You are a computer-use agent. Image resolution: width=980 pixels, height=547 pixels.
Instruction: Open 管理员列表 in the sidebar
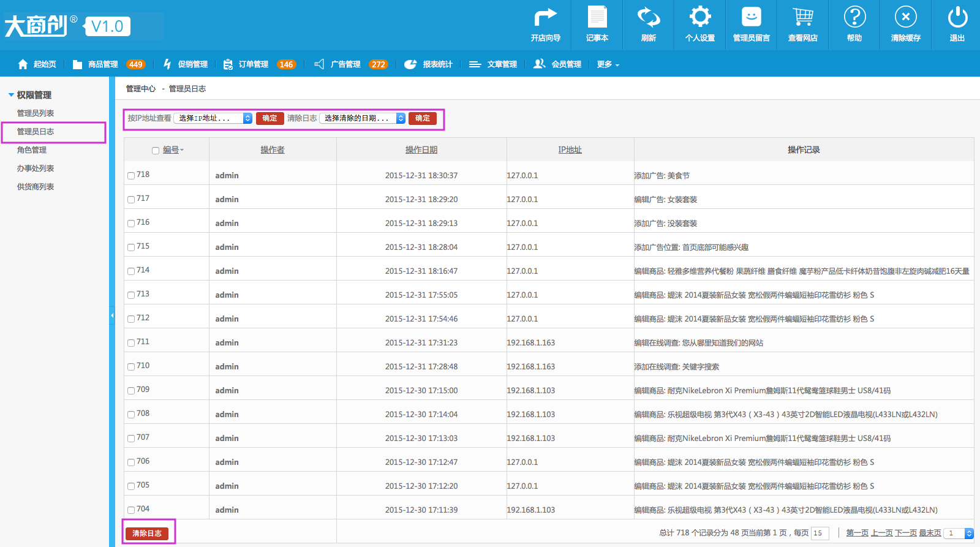coord(36,113)
